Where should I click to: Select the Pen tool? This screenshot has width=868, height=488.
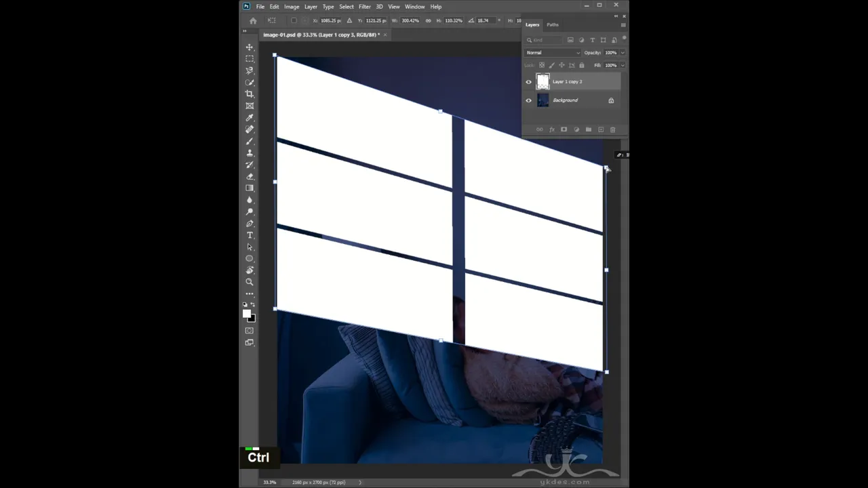tap(250, 224)
